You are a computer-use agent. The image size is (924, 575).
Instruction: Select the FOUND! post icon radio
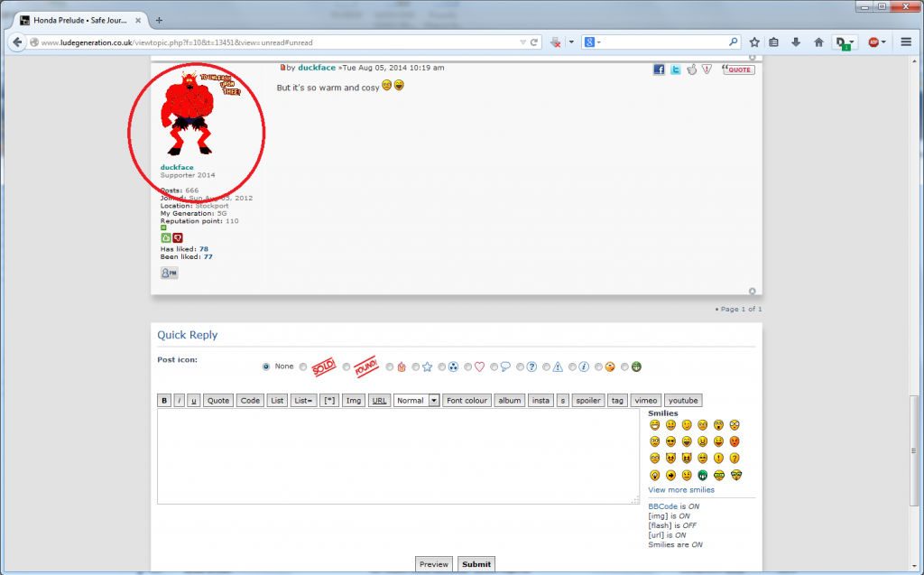pos(346,366)
